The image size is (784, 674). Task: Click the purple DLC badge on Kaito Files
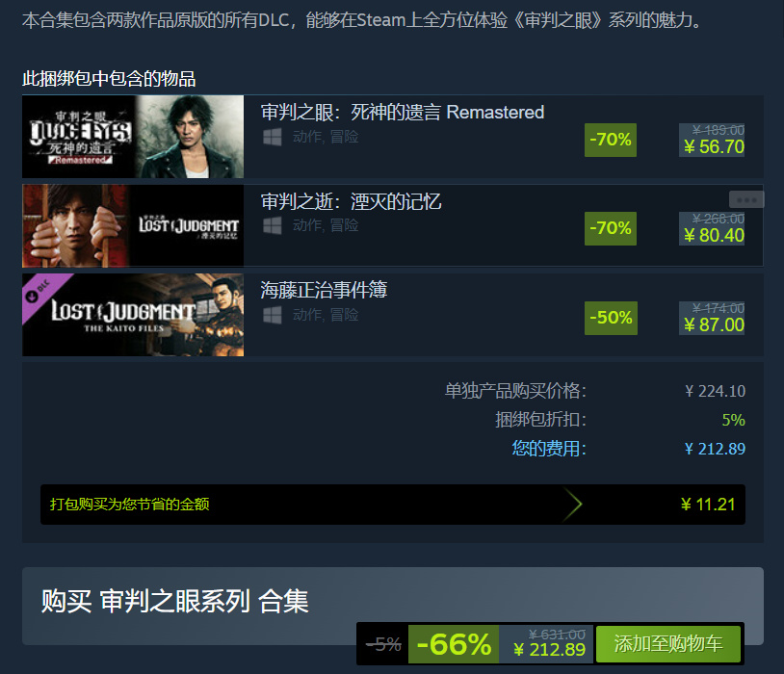[x=41, y=293]
